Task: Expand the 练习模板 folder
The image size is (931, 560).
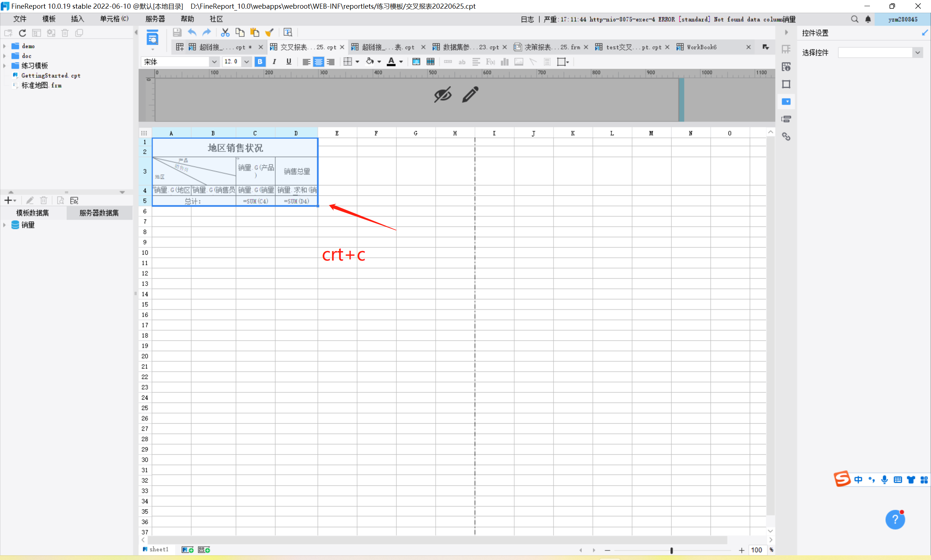Action: click(x=4, y=66)
